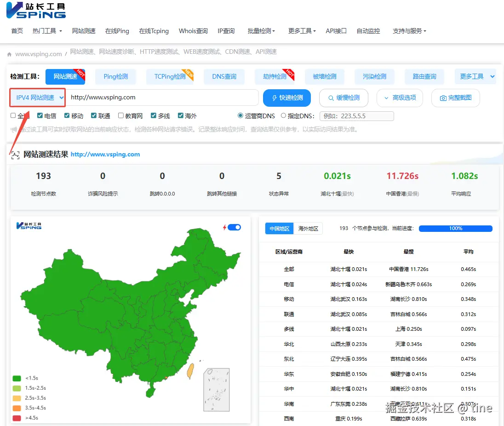Open the Whois查询 nav item
This screenshot has height=426, width=504.
(193, 31)
